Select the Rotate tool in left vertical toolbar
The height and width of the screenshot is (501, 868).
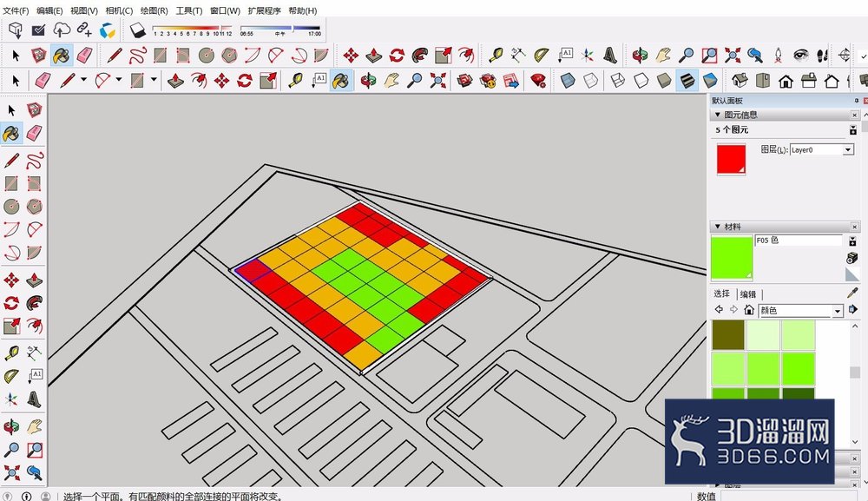click(11, 303)
